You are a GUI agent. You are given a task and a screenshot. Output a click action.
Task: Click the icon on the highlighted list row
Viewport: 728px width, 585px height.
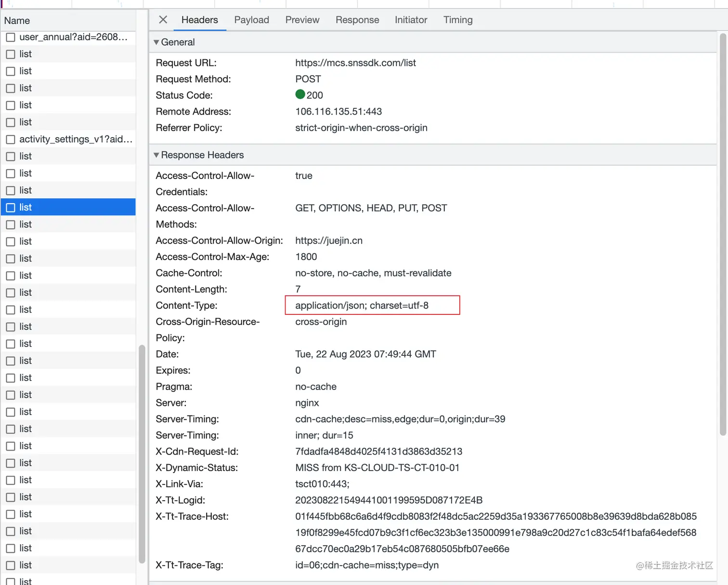pos(11,208)
